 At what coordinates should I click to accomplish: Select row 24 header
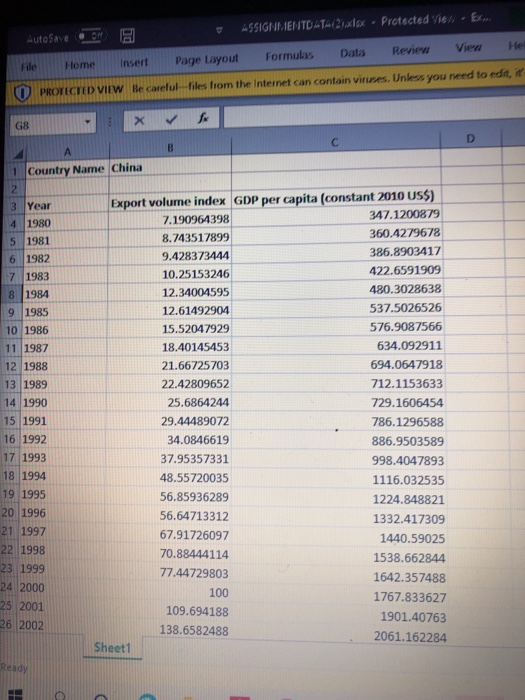click(x=7, y=587)
